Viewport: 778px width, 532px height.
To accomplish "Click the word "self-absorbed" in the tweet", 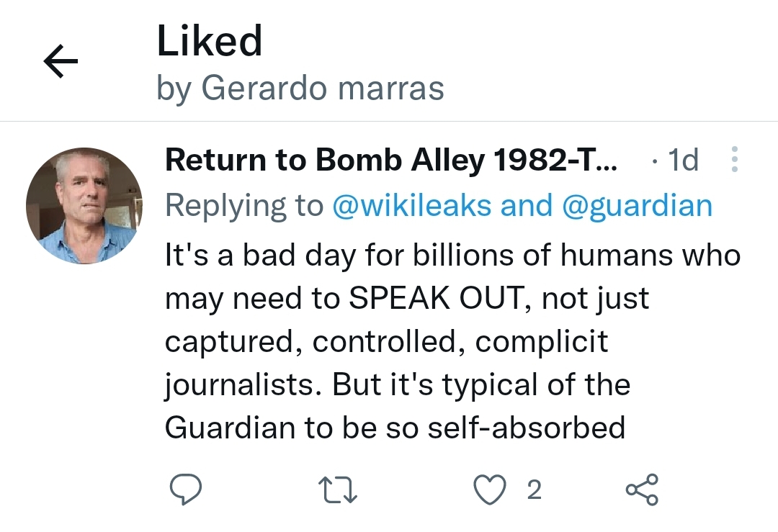I will click(x=526, y=428).
